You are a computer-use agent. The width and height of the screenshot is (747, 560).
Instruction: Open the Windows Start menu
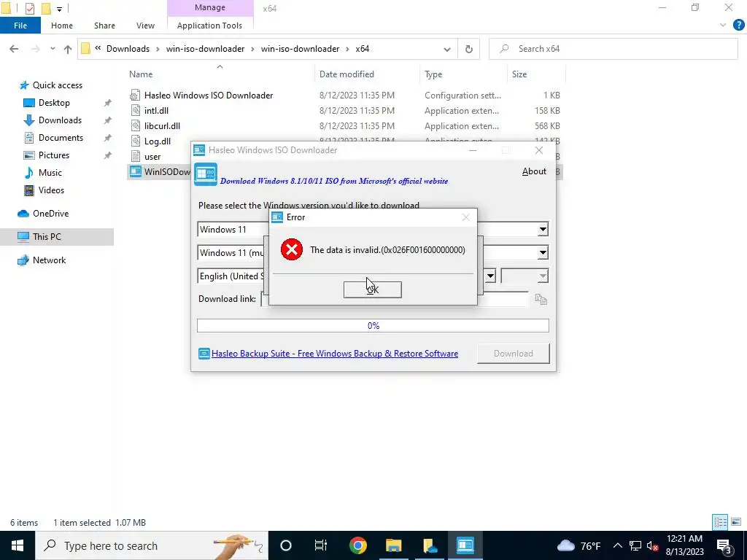coord(18,545)
